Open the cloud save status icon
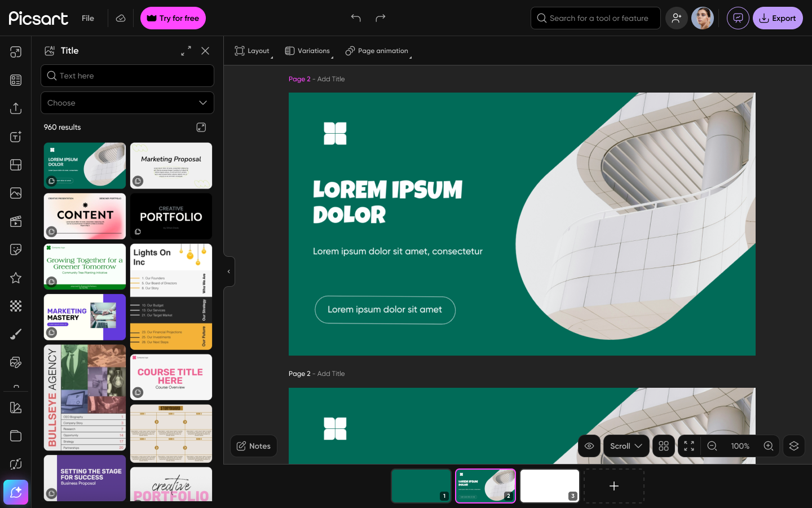This screenshot has width=812, height=508. (121, 18)
